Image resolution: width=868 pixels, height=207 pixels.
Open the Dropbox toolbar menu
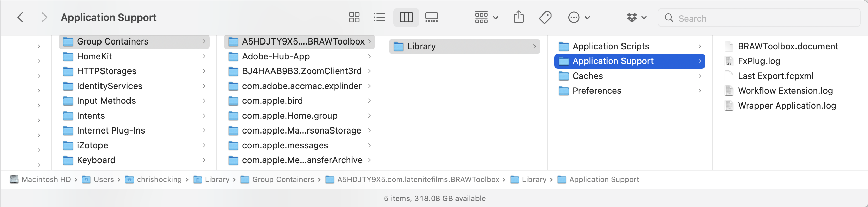coord(636,18)
